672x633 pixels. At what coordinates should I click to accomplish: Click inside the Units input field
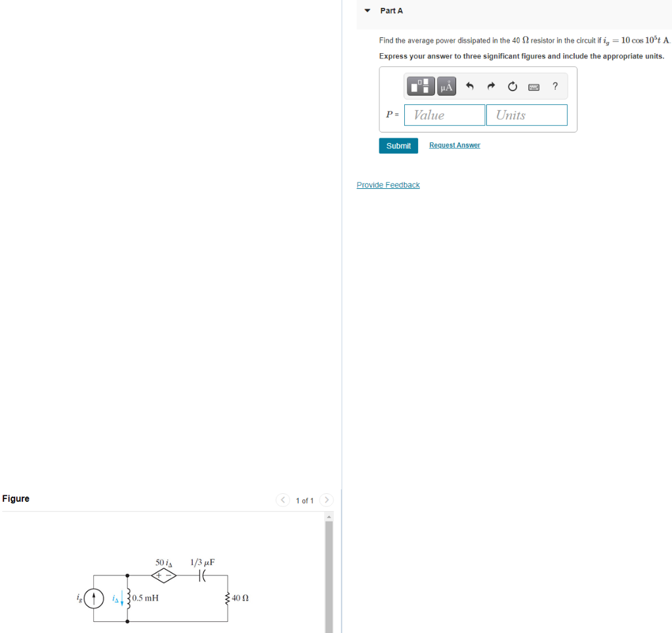pos(526,115)
